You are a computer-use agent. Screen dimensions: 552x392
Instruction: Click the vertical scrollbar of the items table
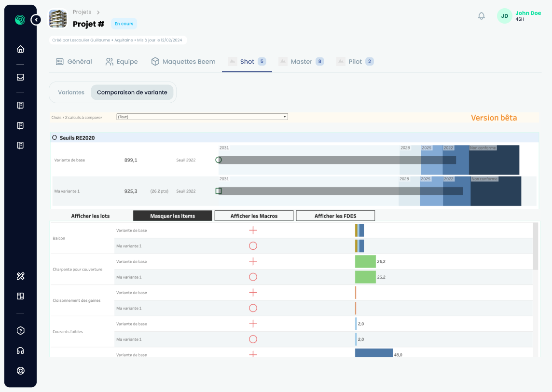[535, 246]
